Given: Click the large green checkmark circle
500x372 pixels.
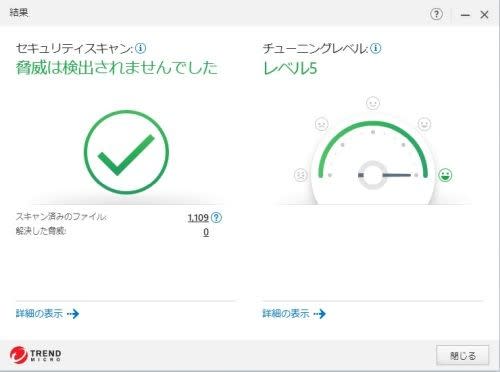Looking at the screenshot, I should pyautogui.click(x=126, y=152).
